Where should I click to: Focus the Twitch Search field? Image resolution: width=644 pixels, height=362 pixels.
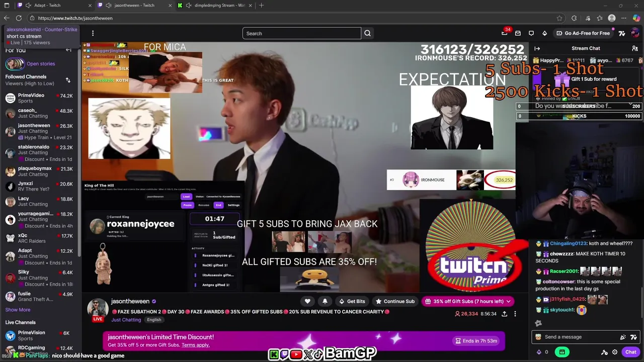pos(301,33)
